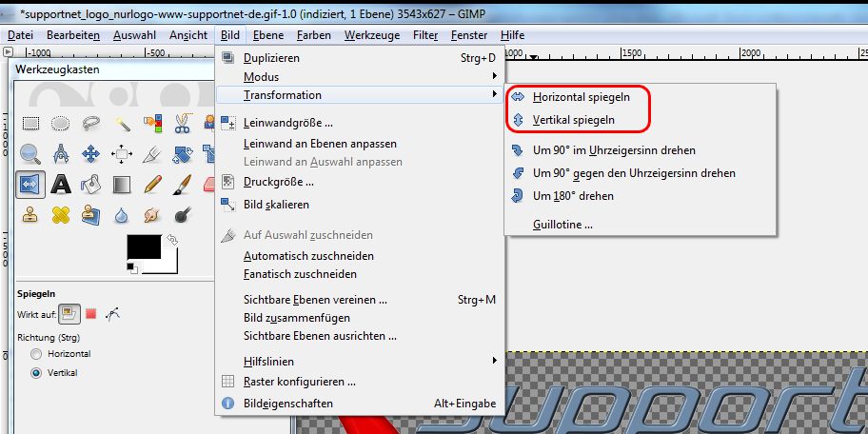Select the Heal bandage tool

60,214
